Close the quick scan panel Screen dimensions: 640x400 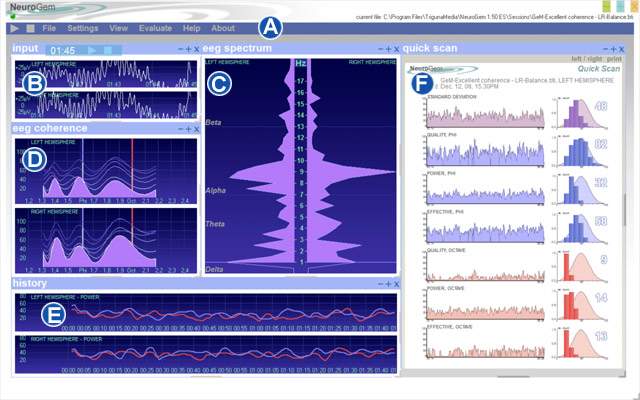621,49
